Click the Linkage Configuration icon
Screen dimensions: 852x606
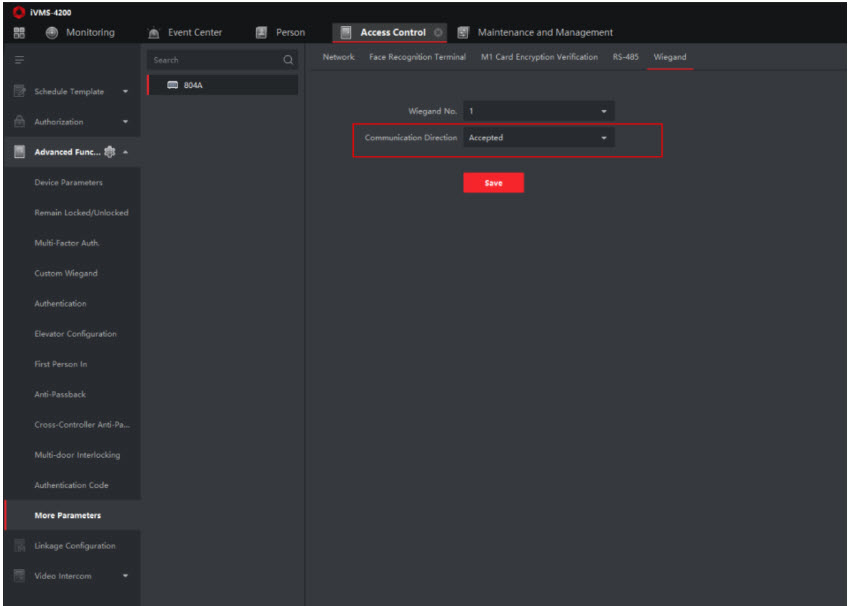[x=18, y=546]
